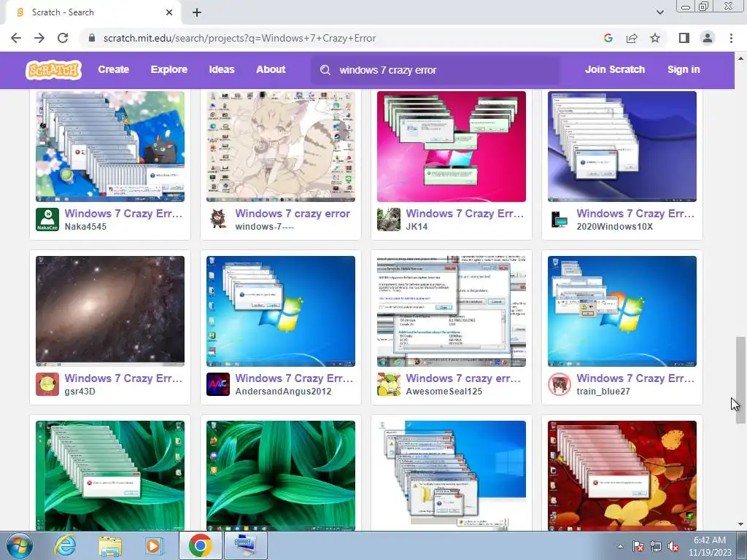Click 2020Windows10X's user avatar
747x560 pixels.
coord(560,219)
